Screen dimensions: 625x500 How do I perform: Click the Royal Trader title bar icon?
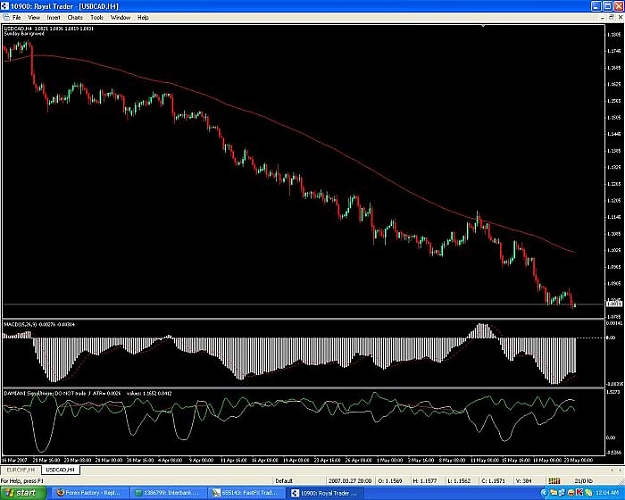pos(5,6)
